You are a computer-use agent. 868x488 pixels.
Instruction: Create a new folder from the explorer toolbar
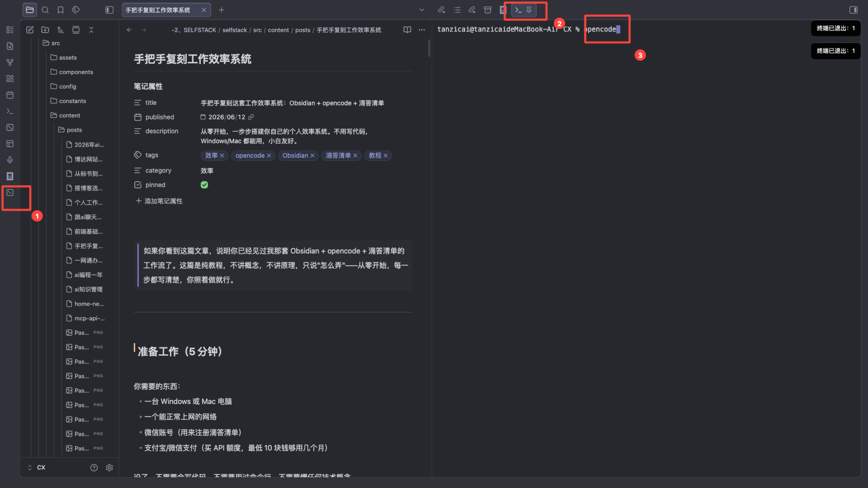[45, 30]
